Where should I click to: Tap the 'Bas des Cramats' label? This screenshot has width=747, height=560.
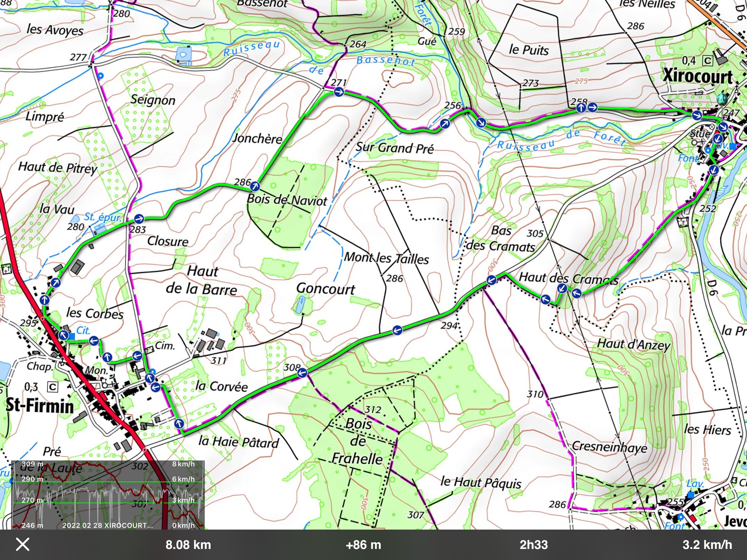(x=501, y=239)
